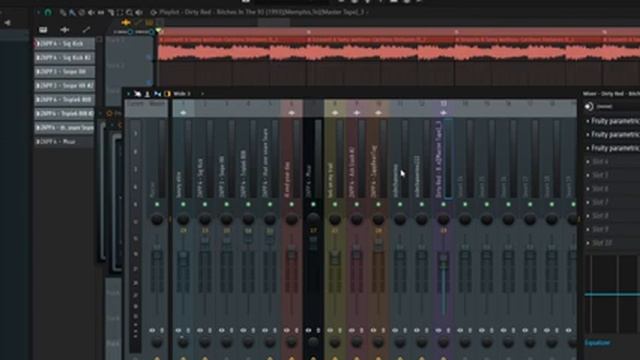The height and width of the screenshot is (360, 640).
Task: Open options arrow for effect Slot 8
Action: [588, 216]
